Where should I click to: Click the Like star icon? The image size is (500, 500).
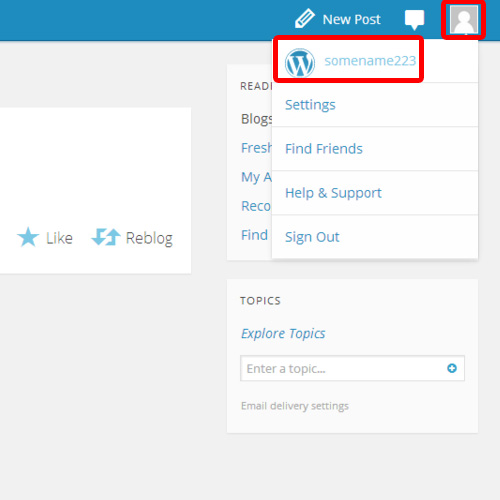(28, 237)
